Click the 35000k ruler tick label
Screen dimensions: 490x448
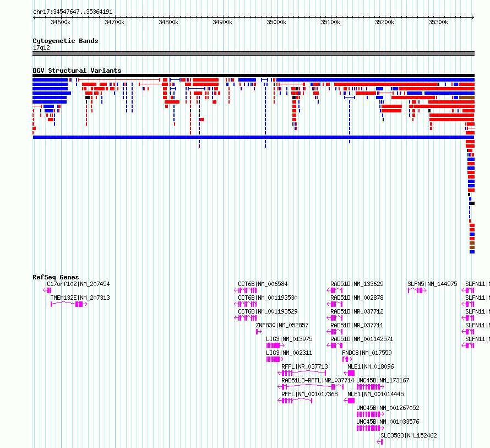tap(276, 22)
